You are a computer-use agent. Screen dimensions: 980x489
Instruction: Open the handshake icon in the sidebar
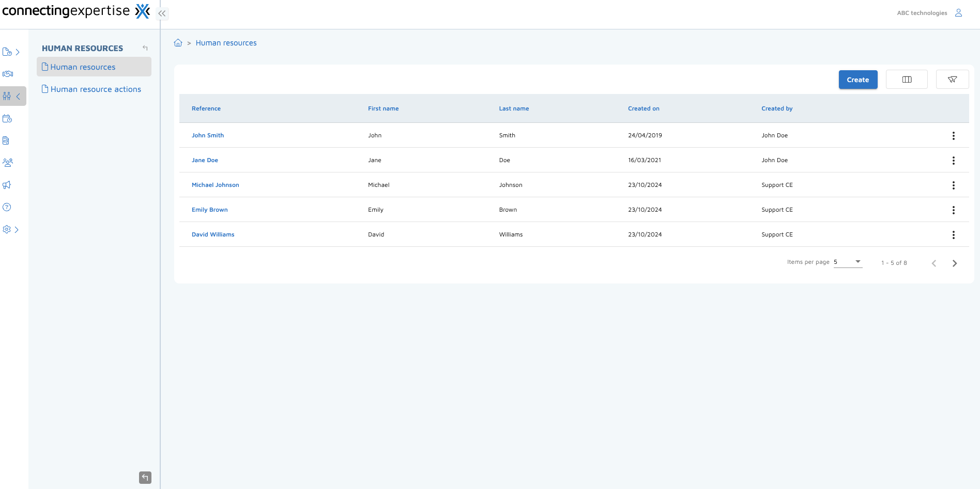coord(8,74)
